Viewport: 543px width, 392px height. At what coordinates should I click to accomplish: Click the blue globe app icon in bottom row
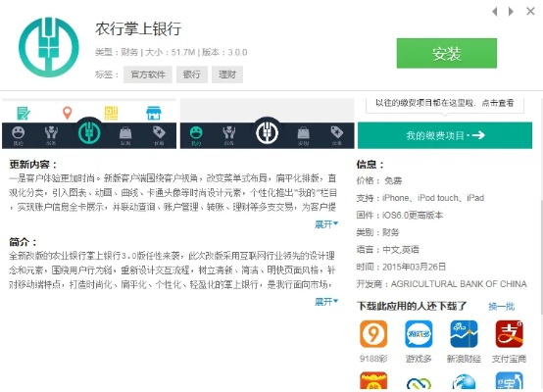point(464,381)
